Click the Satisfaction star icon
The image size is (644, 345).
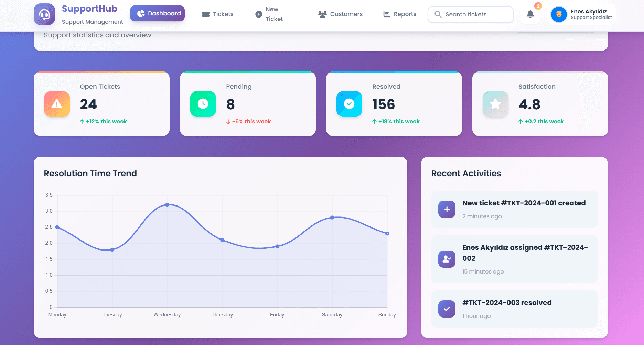495,104
